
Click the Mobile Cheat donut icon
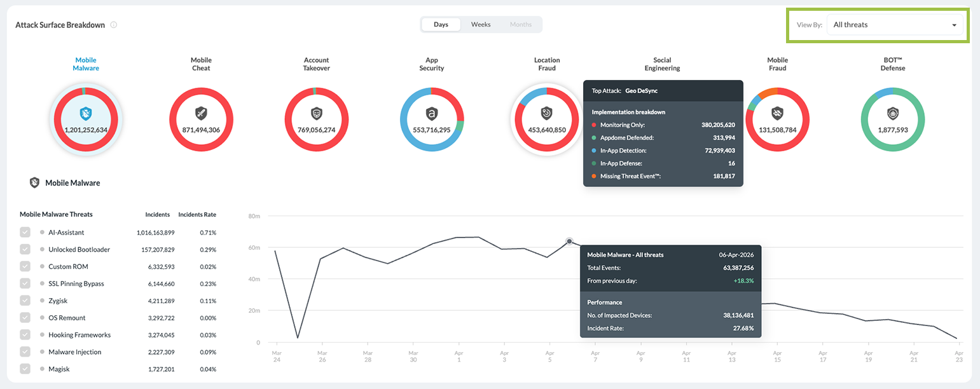[x=201, y=114]
